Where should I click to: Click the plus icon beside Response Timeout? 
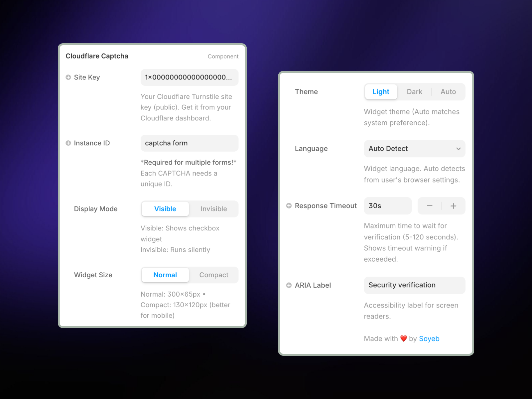[x=289, y=206]
